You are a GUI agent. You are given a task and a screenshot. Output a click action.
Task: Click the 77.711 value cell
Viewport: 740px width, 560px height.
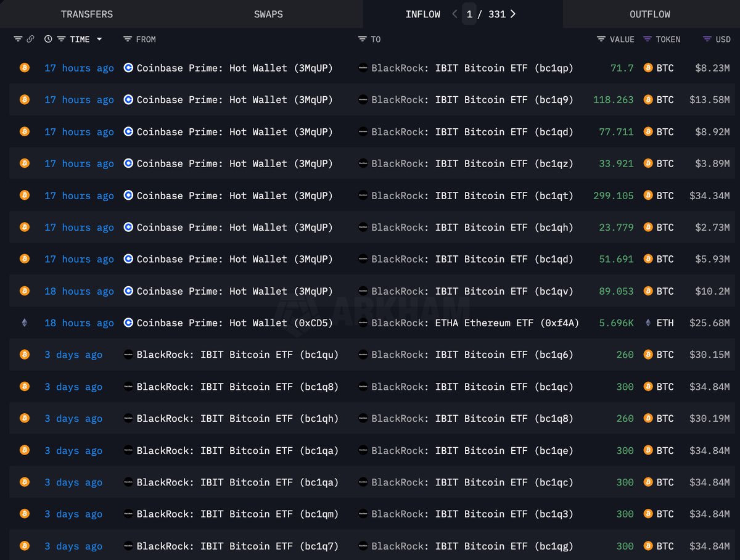click(x=616, y=131)
